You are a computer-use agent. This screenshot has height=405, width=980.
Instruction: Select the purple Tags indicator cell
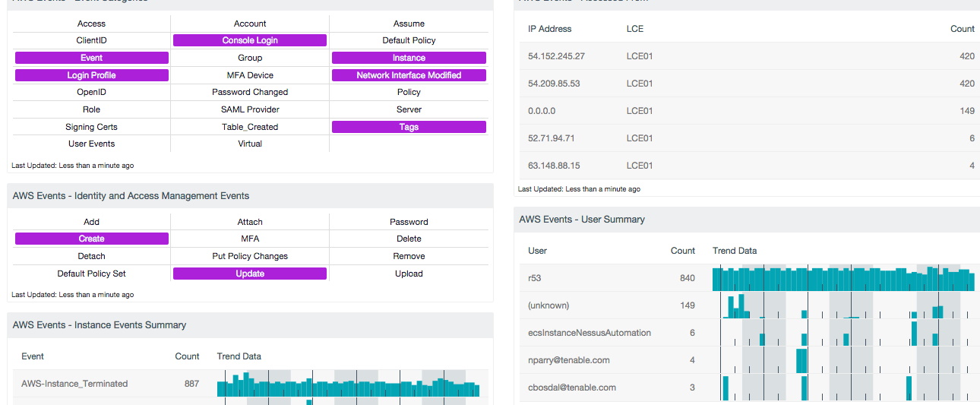409,127
